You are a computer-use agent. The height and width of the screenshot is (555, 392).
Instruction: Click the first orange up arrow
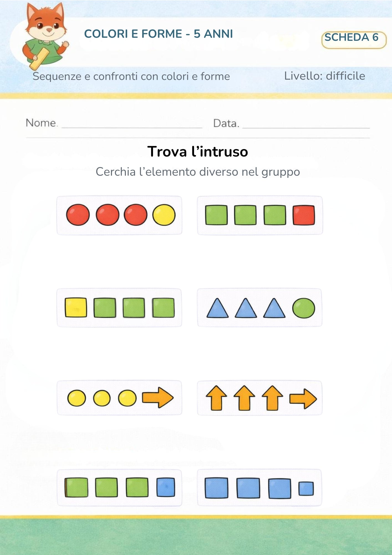[x=217, y=398]
